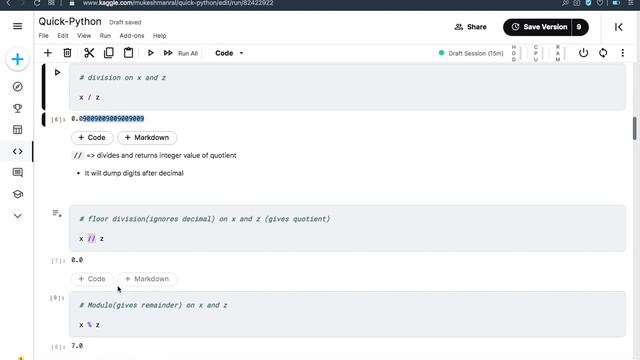The height and width of the screenshot is (360, 640).
Task: Click the blue plus Create button
Action: [x=18, y=60]
